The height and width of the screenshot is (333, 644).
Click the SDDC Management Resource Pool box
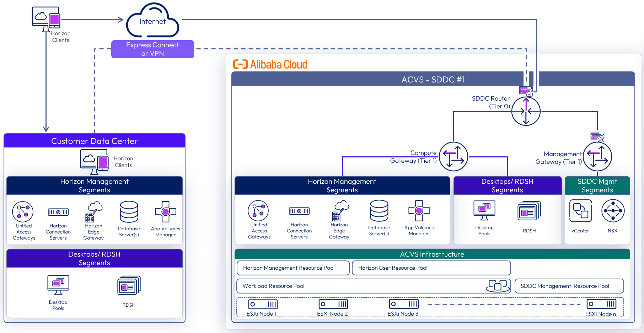pyautogui.click(x=569, y=286)
